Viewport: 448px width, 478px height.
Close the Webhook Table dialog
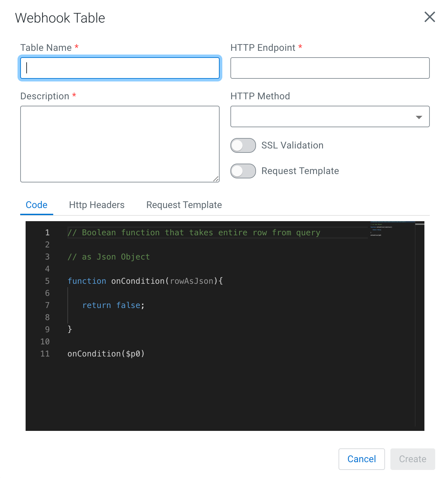point(429,17)
